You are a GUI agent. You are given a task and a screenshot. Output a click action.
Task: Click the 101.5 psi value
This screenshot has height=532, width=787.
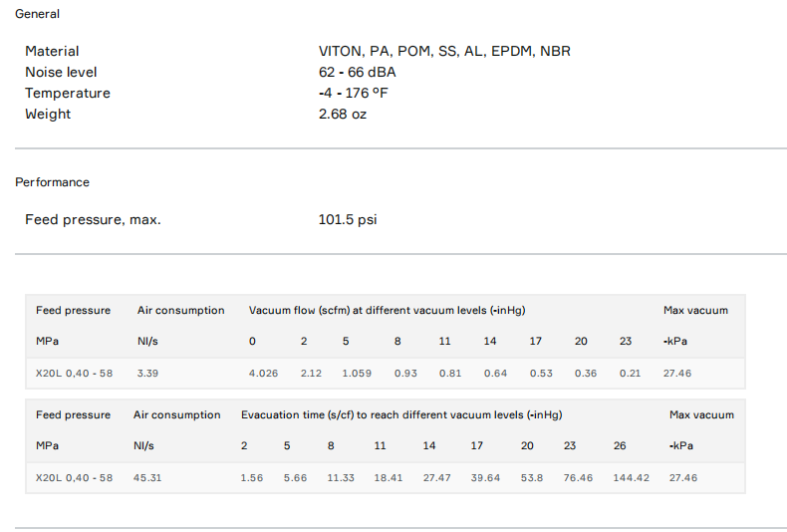pyautogui.click(x=348, y=219)
